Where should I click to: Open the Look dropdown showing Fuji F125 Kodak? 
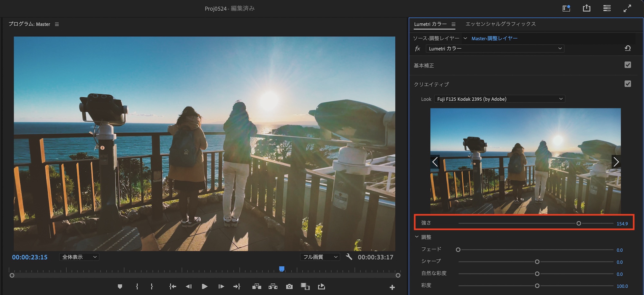(x=499, y=99)
